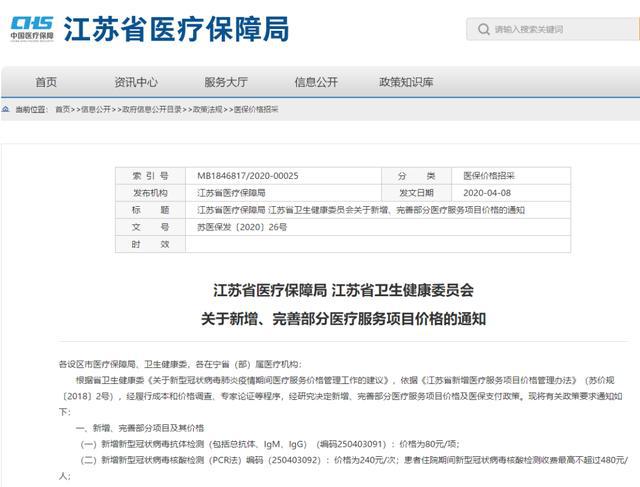640x487 pixels.
Task: Click the 标题 label cell
Action: click(x=150, y=210)
